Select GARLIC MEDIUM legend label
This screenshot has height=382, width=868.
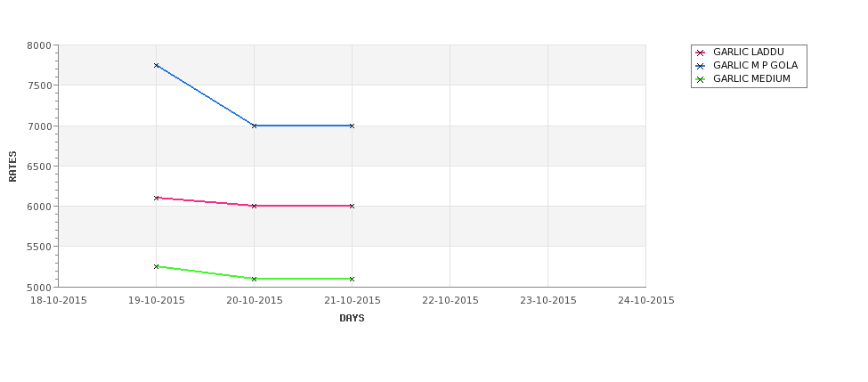751,78
